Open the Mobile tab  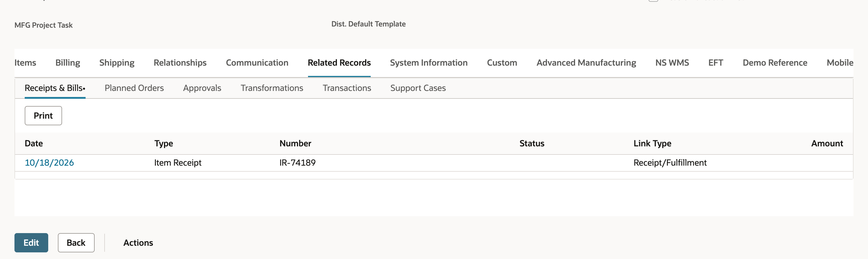[840, 63]
